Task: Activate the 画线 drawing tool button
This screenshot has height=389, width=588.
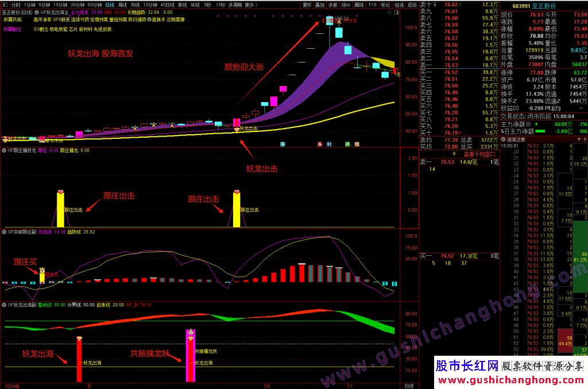Action: 359,5
